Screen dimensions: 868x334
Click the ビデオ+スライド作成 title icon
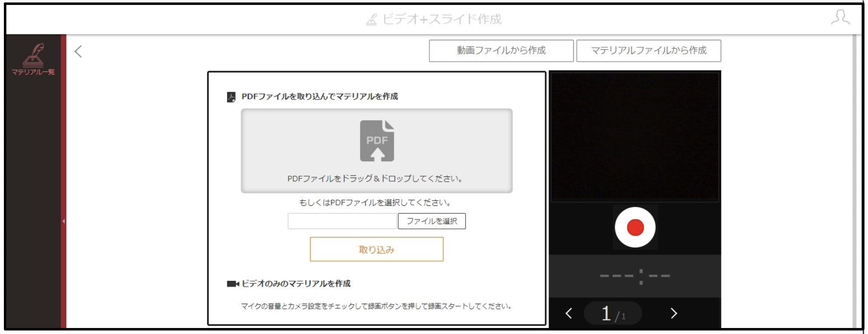[x=372, y=19]
